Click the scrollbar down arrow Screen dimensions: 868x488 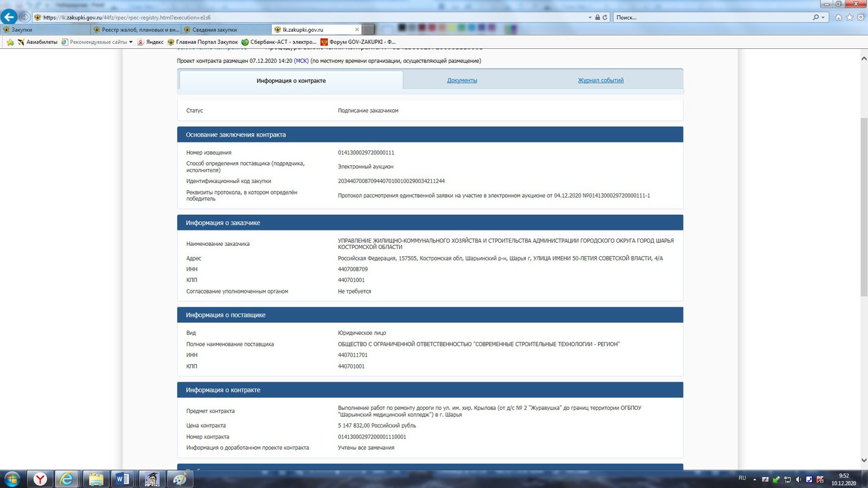(x=863, y=461)
